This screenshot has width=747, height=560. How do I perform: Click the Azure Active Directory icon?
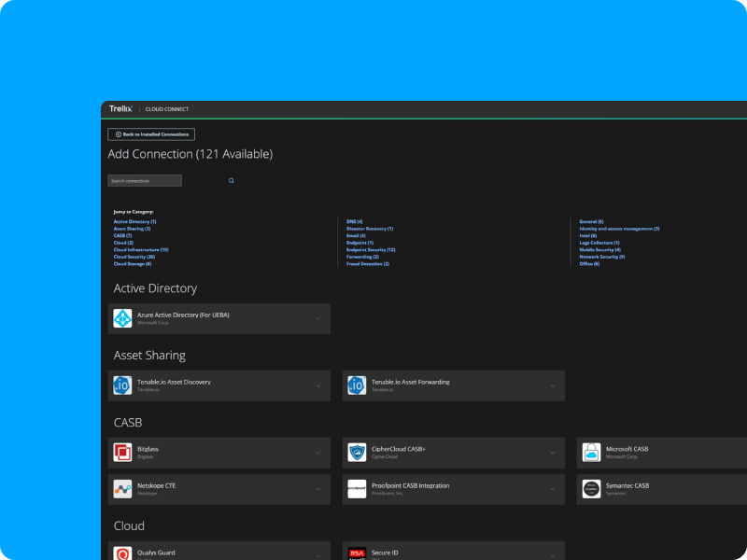click(122, 318)
